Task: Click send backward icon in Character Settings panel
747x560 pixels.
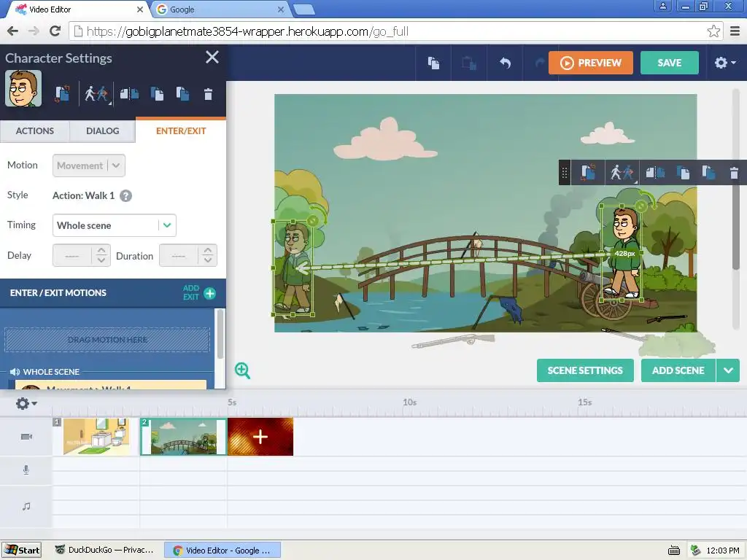Action: pyautogui.click(x=182, y=94)
